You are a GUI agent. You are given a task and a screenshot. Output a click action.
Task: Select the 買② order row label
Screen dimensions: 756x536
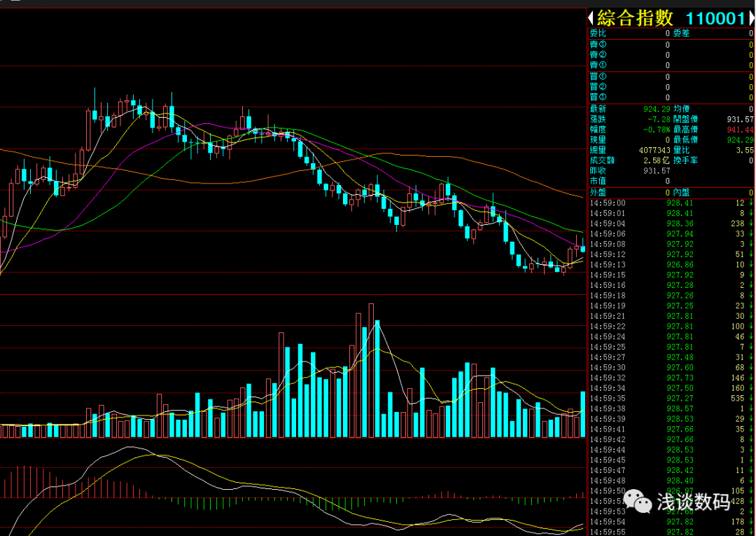click(598, 88)
